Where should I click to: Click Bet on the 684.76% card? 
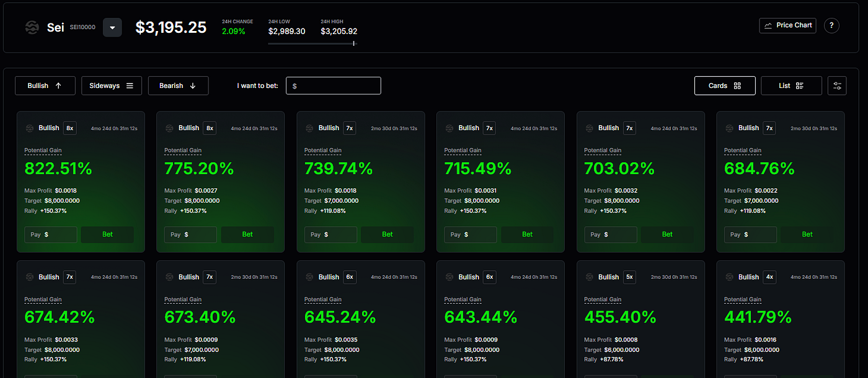(x=807, y=234)
